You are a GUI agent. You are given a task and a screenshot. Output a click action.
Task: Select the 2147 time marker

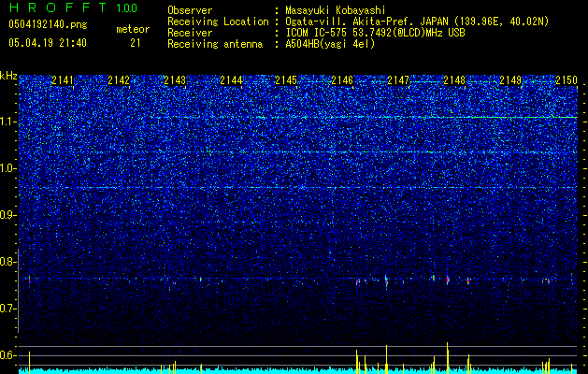(x=398, y=80)
